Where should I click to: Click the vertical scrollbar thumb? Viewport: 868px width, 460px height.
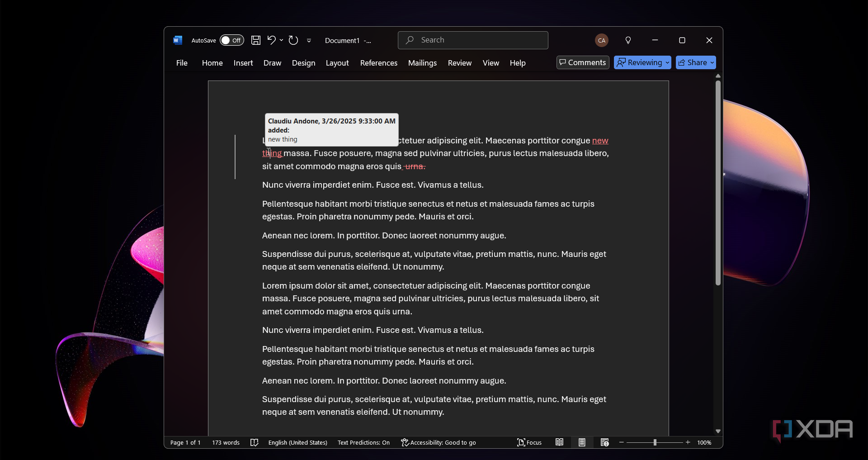pyautogui.click(x=718, y=183)
